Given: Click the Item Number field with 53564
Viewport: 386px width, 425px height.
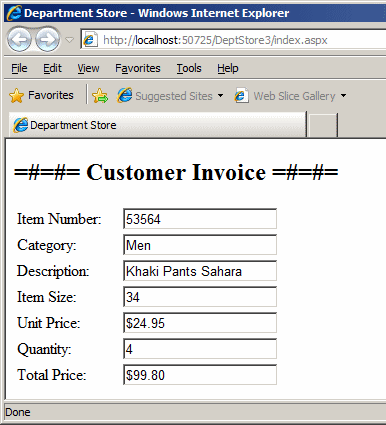Looking at the screenshot, I should 200,219.
